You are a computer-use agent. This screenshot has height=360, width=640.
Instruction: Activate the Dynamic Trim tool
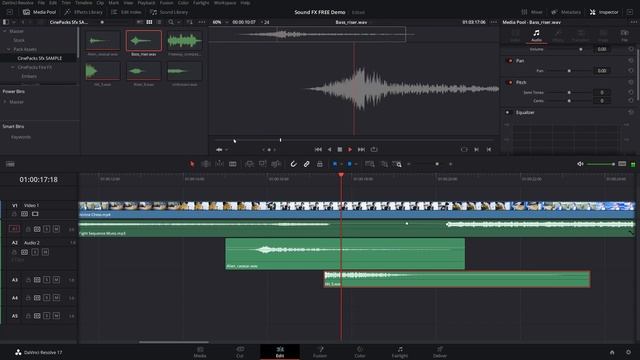point(219,164)
